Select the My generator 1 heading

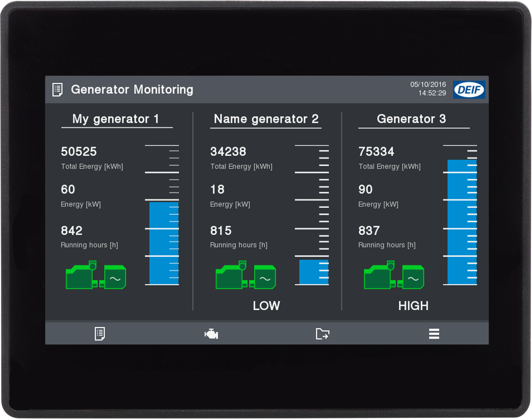(x=116, y=119)
